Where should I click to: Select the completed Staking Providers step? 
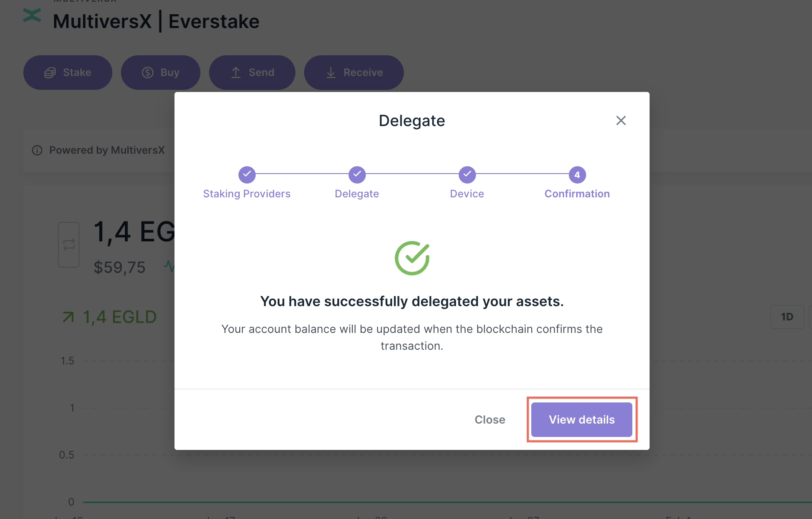point(247,175)
